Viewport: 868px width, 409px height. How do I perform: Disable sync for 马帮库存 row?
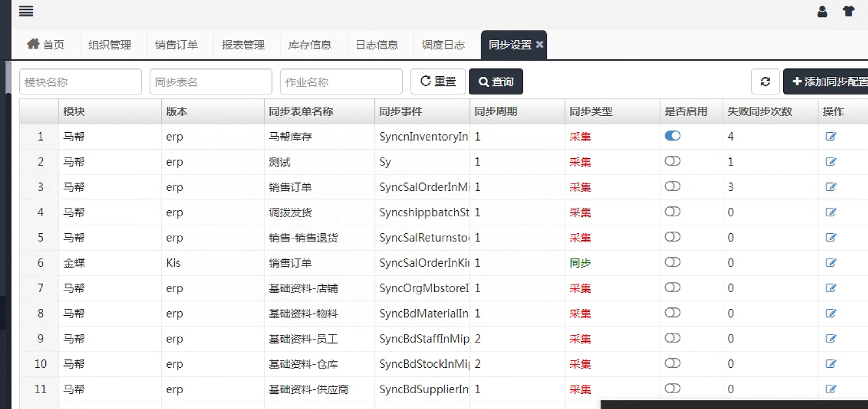[x=672, y=136]
